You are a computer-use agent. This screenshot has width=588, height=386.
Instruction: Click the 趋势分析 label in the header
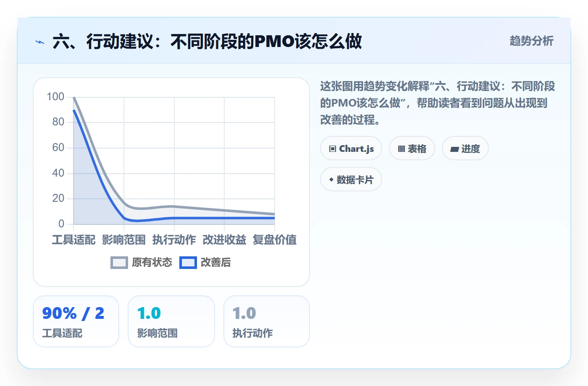pyautogui.click(x=532, y=41)
